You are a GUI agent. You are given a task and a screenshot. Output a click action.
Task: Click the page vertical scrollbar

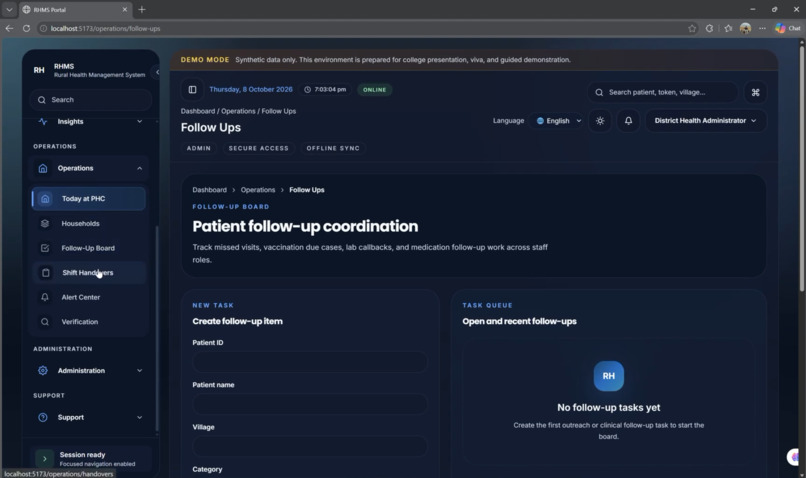[x=801, y=170]
